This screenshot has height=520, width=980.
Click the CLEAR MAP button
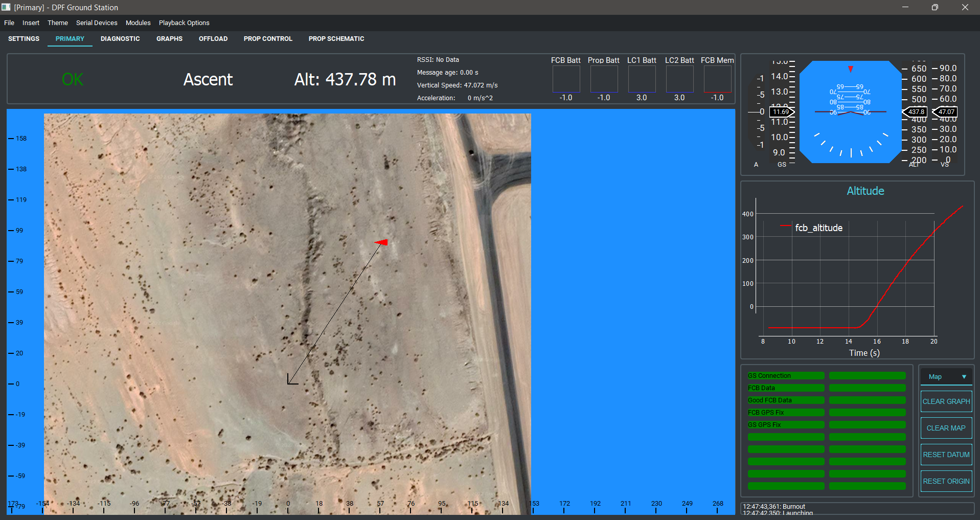point(946,428)
